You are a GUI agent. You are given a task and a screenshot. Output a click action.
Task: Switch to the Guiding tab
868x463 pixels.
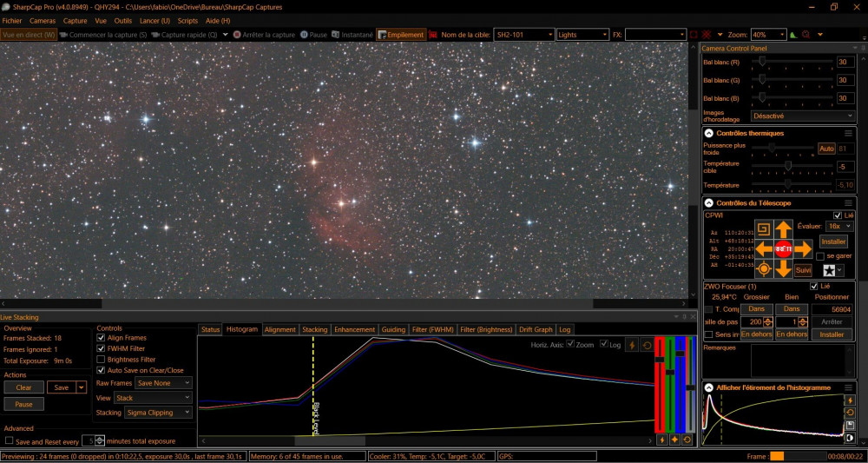[393, 329]
